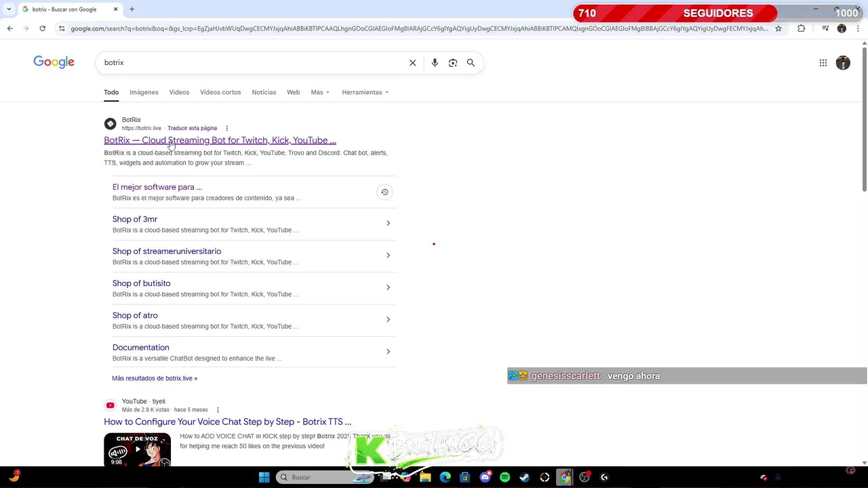Image resolution: width=868 pixels, height=488 pixels.
Task: Open How to Configure Your Voice Chat result
Action: pyautogui.click(x=227, y=422)
